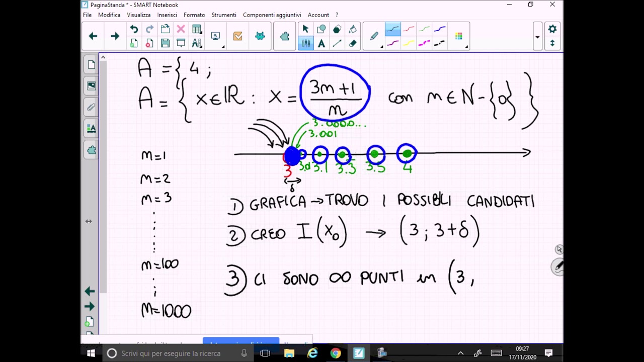This screenshot has height=362, width=644.
Task: Choose the purple pen style
Action: click(393, 44)
